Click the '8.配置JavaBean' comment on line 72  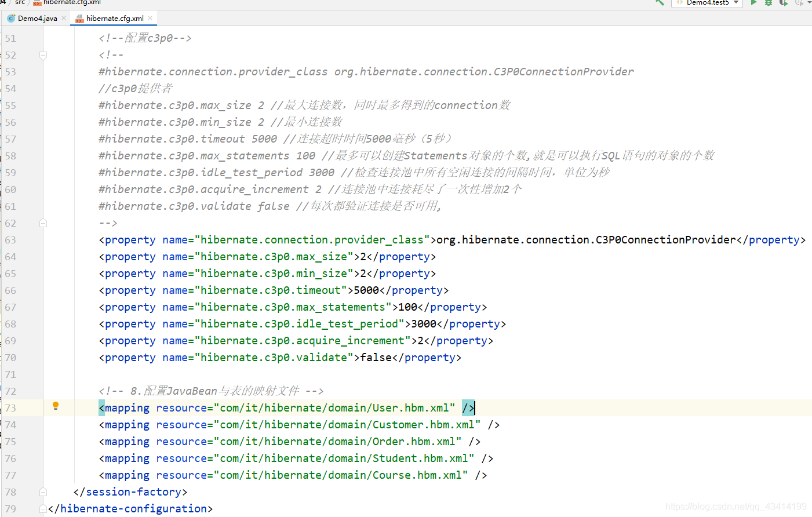[x=211, y=391]
